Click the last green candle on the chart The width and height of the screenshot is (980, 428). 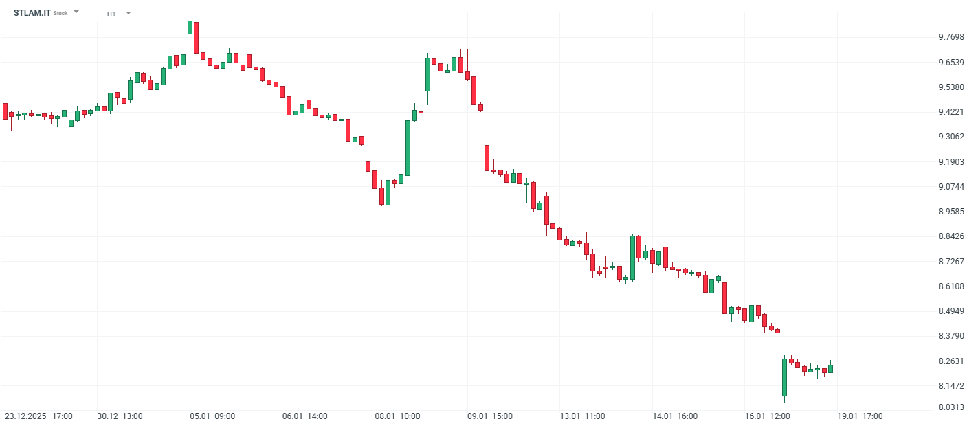click(x=830, y=368)
